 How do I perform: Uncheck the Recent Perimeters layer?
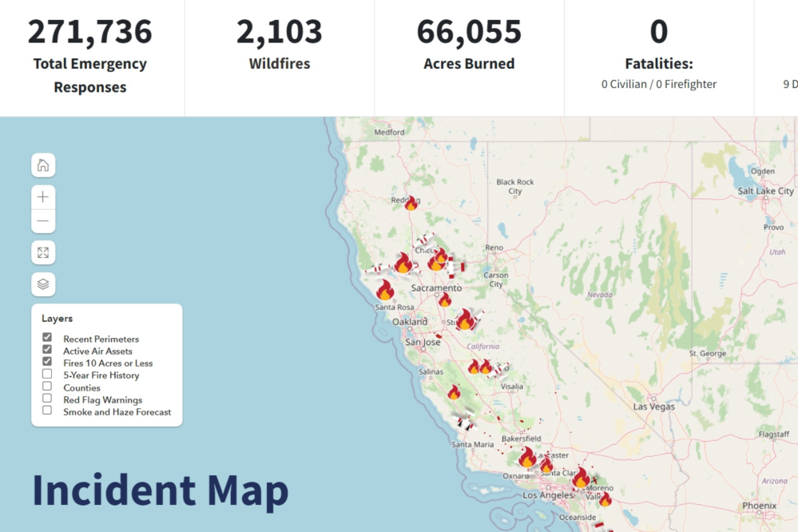pos(47,338)
